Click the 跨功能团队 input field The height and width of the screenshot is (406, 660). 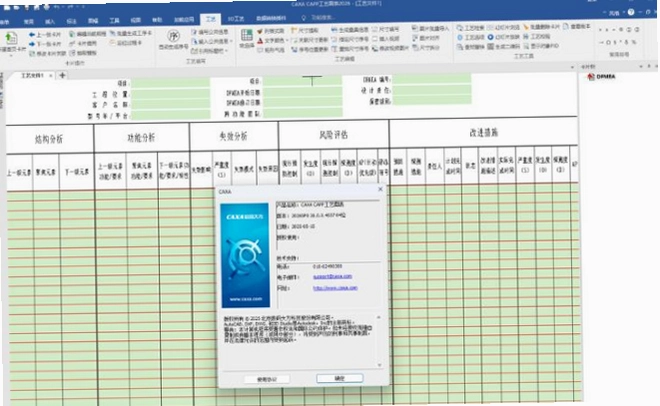302,113
